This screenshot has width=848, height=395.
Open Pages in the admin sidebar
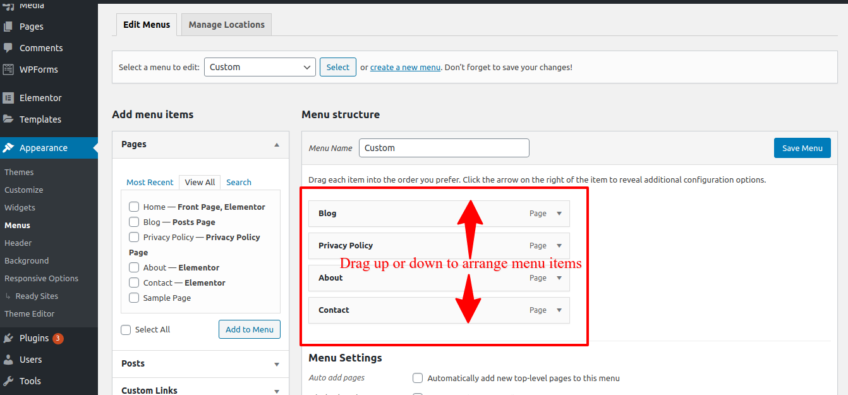click(31, 27)
